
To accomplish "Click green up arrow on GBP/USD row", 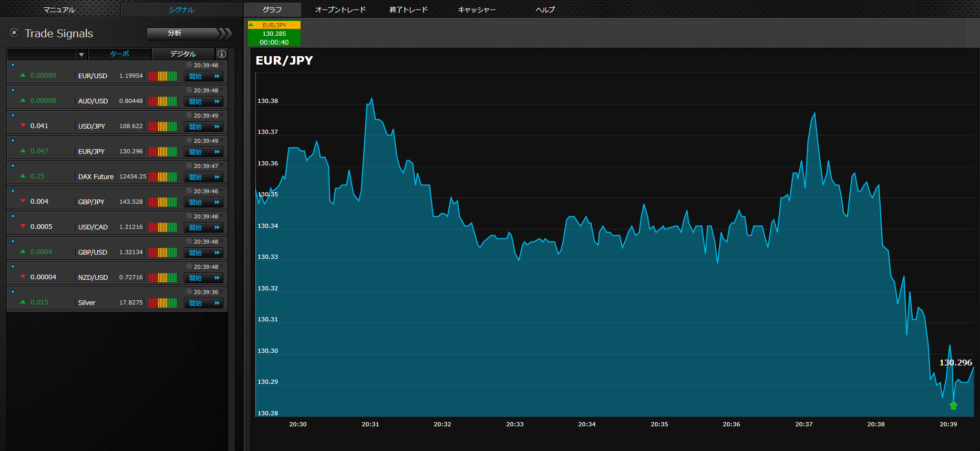I will [x=23, y=251].
